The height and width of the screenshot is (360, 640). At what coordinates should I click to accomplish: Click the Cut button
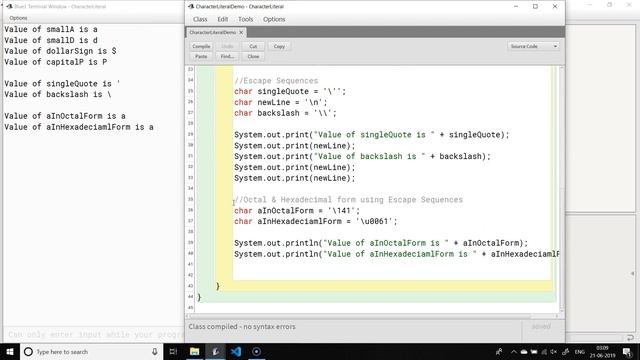tap(253, 47)
